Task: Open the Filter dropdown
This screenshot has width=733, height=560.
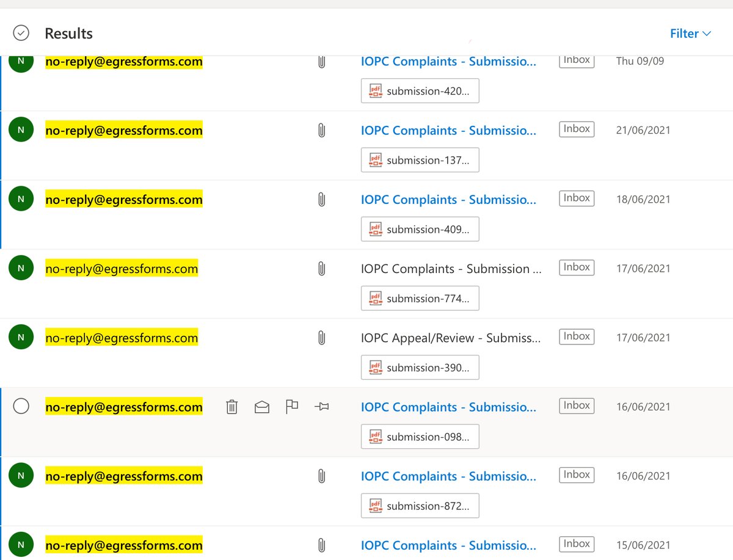Action: [691, 34]
